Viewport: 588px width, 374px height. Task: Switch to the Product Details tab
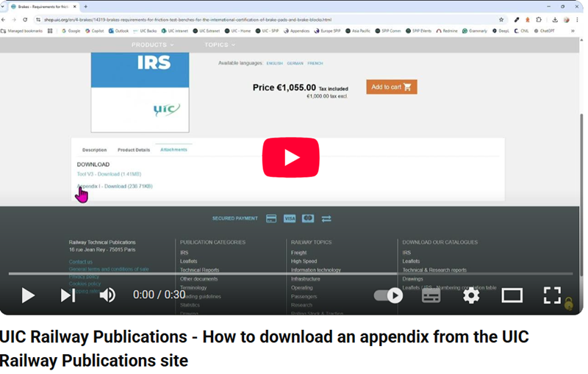(134, 150)
